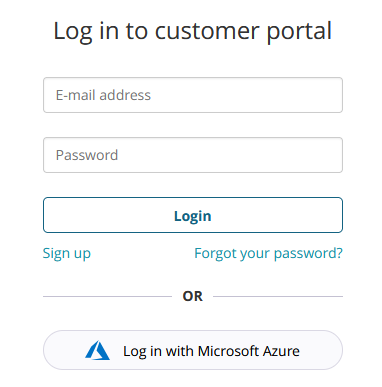This screenshot has width=382, height=387.
Task: Open the Sign up link
Action: tap(67, 254)
